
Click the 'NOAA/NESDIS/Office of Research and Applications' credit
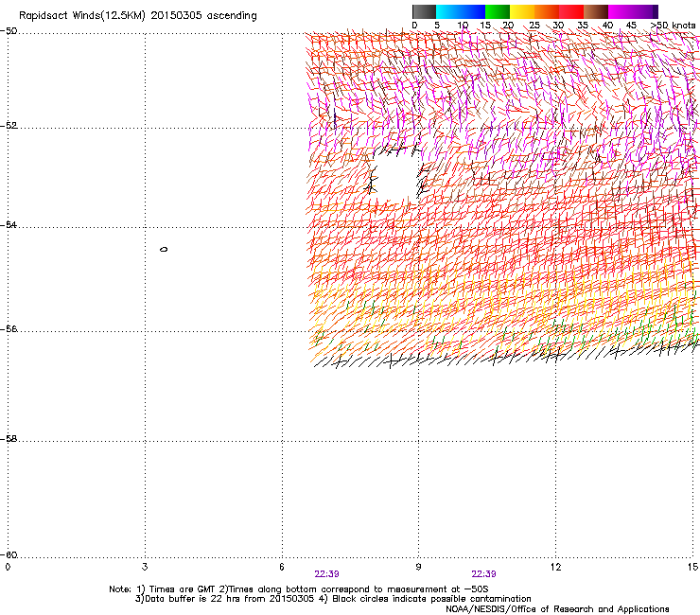point(557,609)
